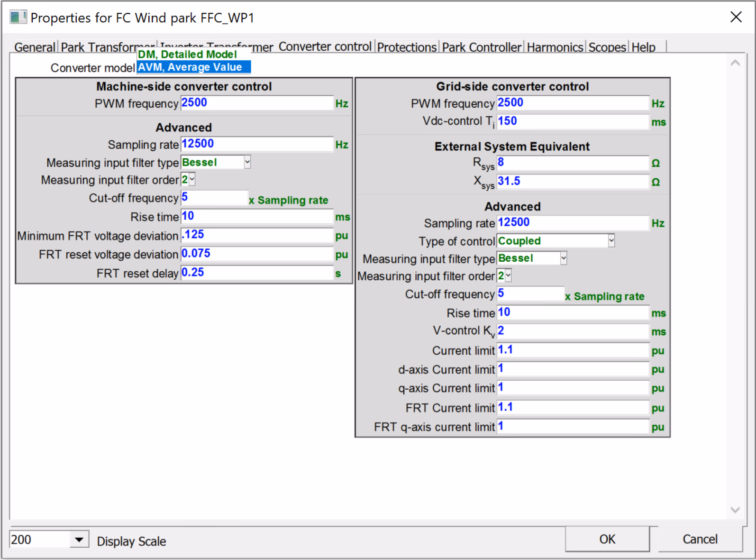Expand grid-side Measuring input filter type dropdown
The image size is (756, 560).
pos(563,258)
